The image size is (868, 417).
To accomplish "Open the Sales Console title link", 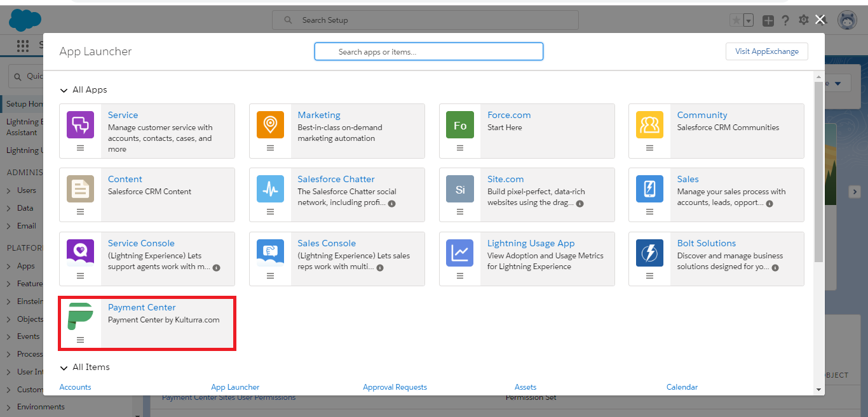I will [x=327, y=243].
